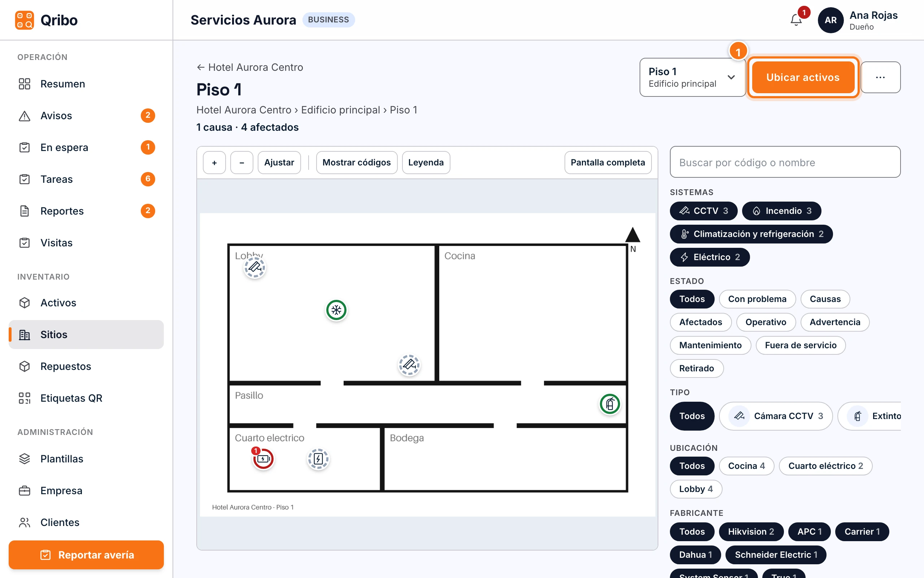Toggle the Leyenda display
Viewport: 924px width, 578px height.
pos(426,163)
